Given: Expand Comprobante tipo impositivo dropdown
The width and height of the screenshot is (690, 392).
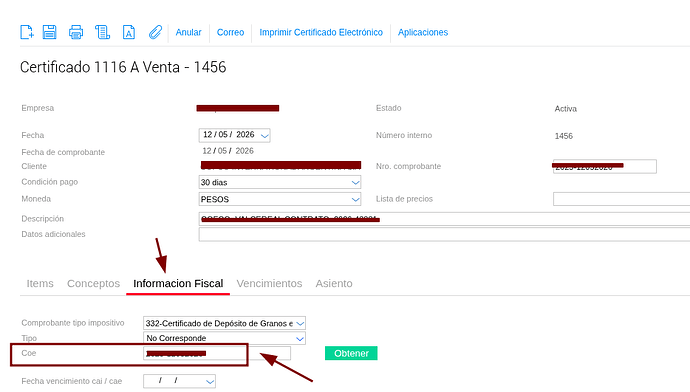Looking at the screenshot, I should point(300,323).
